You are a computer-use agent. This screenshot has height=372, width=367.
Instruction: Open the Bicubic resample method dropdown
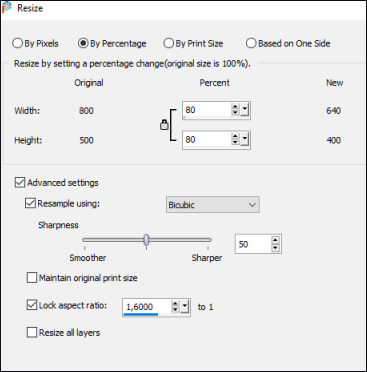click(x=213, y=205)
